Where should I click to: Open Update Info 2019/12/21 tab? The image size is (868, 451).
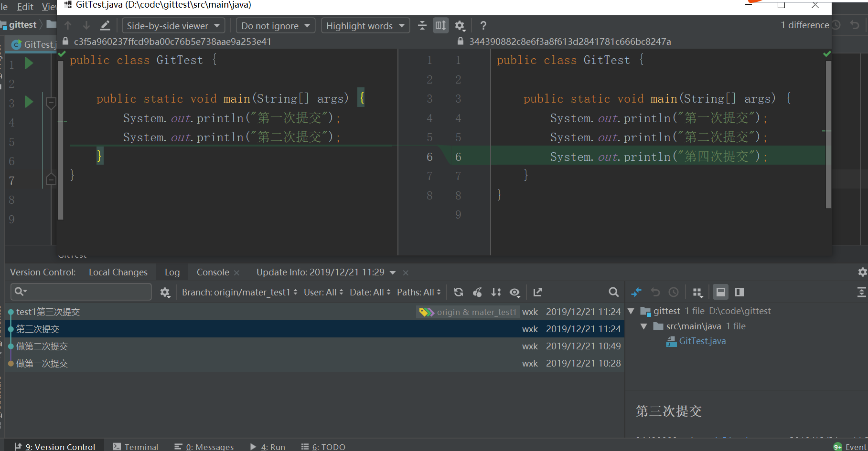(x=320, y=272)
